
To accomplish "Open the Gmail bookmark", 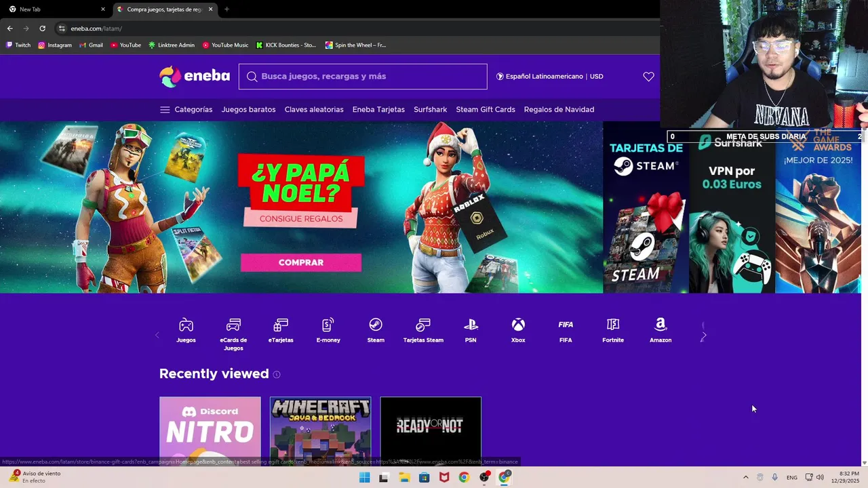I will coord(91,45).
